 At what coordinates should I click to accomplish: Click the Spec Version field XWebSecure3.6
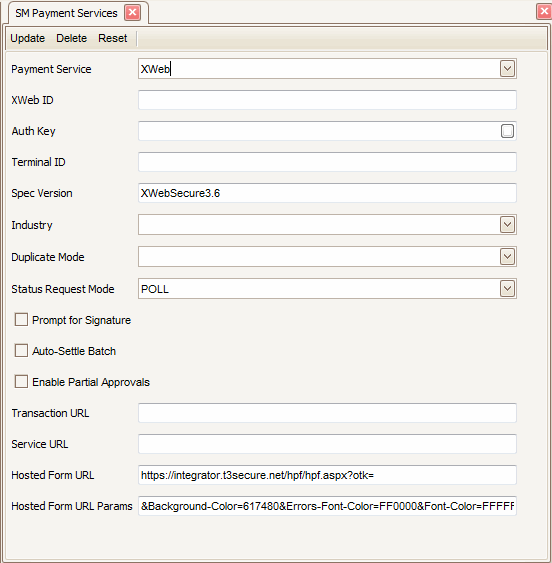[x=327, y=193]
